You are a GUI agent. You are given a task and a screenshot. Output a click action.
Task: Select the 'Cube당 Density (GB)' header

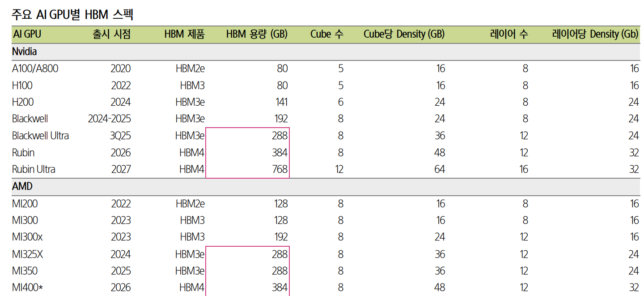404,34
